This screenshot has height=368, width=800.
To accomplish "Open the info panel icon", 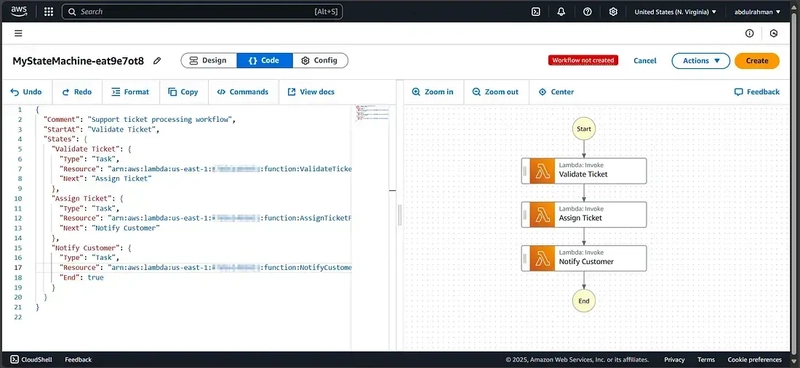I will coord(749,34).
